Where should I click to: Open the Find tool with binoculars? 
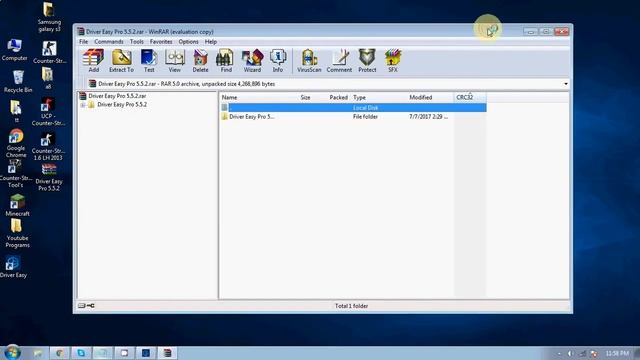click(x=226, y=60)
